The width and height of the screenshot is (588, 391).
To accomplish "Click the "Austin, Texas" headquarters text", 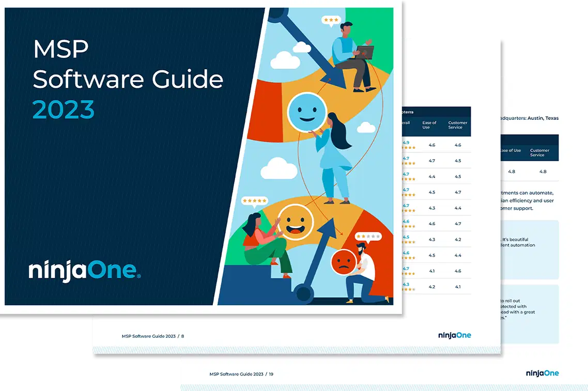I will click(x=543, y=118).
